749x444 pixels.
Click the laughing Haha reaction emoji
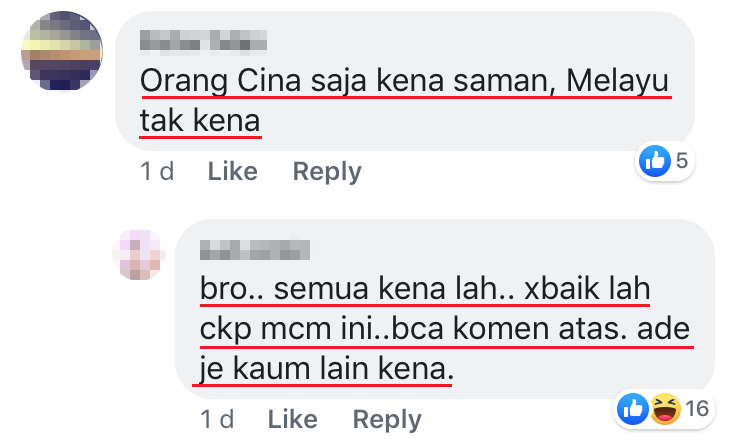tap(665, 409)
